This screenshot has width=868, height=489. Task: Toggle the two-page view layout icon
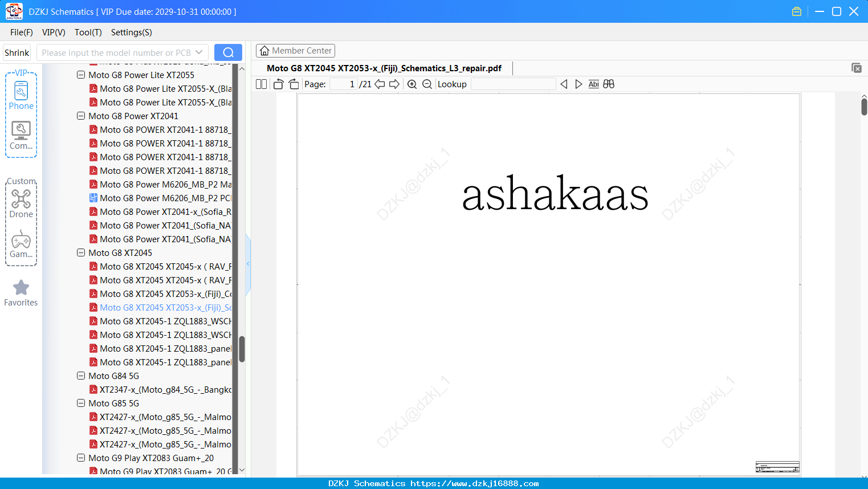262,84
